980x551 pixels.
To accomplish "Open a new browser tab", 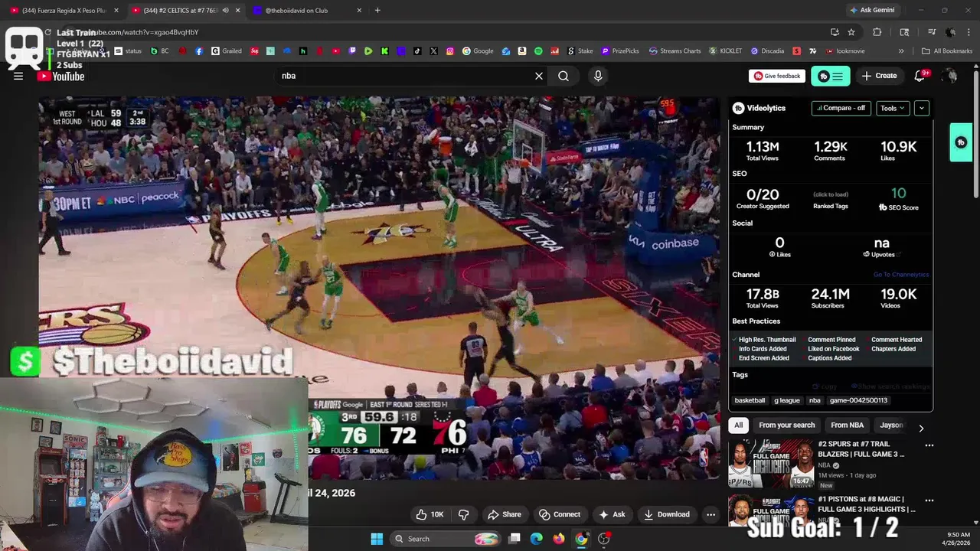I will click(x=377, y=11).
